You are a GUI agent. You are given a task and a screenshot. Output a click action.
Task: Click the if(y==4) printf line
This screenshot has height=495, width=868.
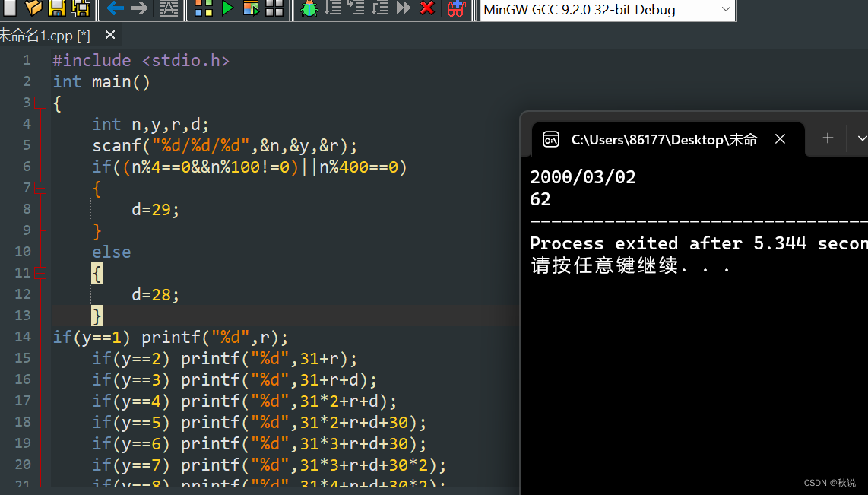245,401
